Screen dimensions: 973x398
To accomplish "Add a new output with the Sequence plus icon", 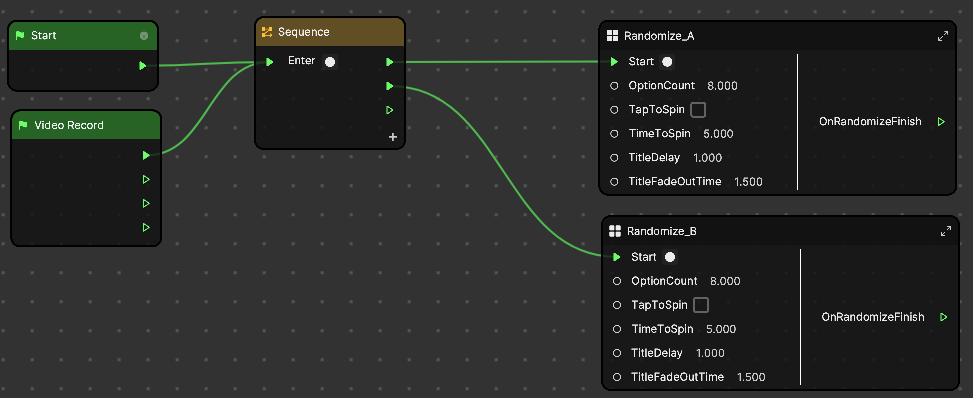I will coord(392,137).
